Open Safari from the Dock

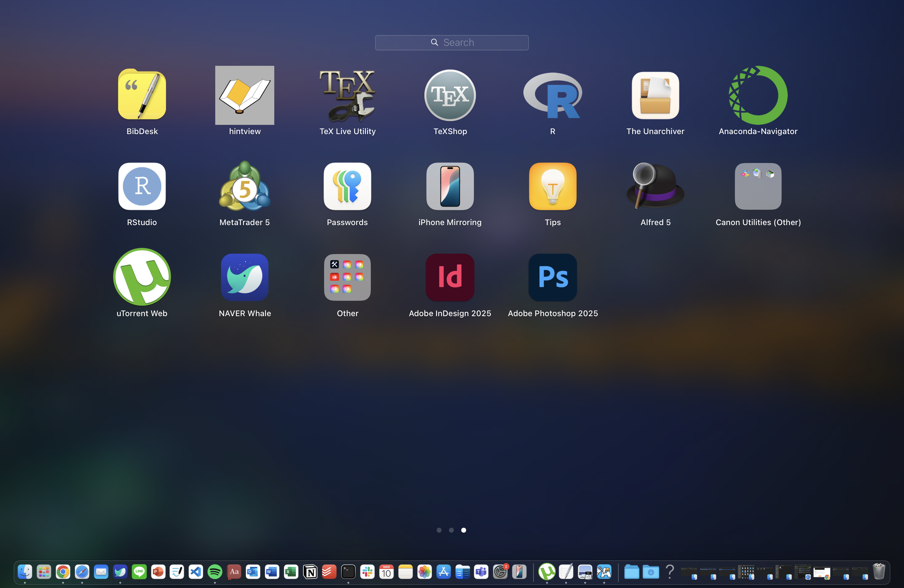(82, 571)
